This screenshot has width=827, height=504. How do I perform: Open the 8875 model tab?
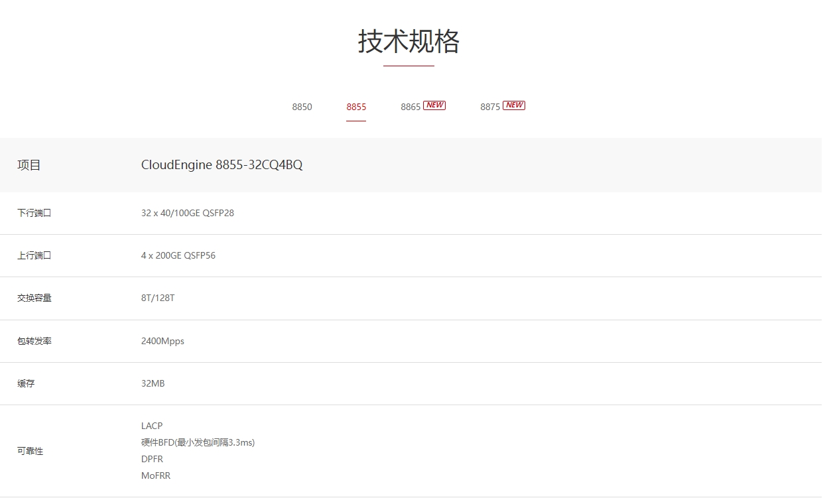[x=490, y=107]
